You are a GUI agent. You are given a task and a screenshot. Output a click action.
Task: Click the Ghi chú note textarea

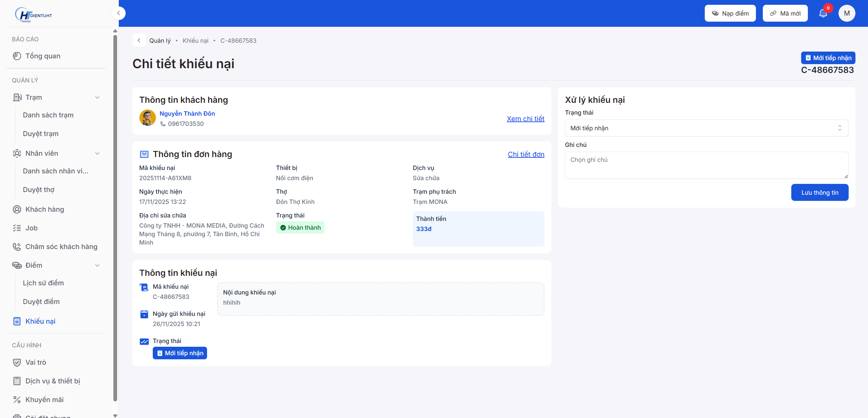[706, 165]
